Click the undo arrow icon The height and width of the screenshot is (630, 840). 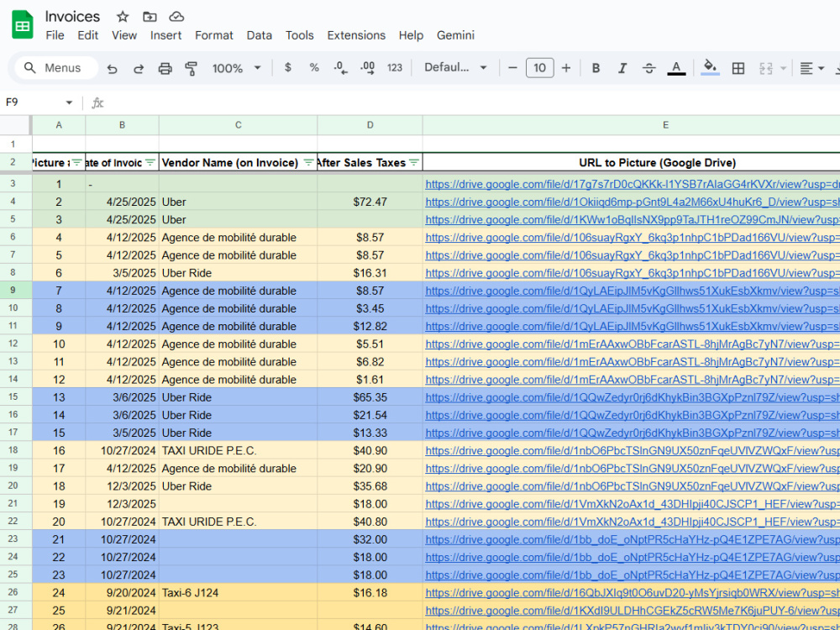[112, 68]
